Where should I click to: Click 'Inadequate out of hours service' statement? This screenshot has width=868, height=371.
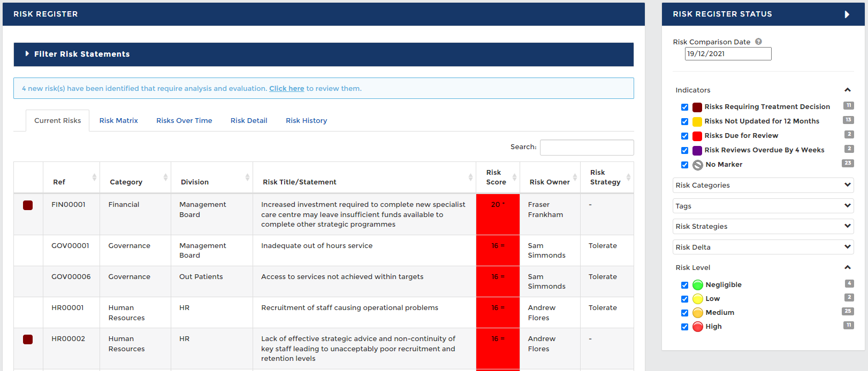[x=317, y=246]
